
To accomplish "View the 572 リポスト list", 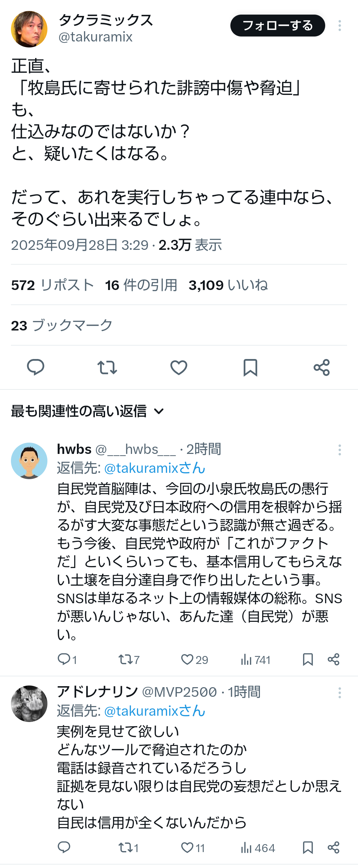I will (52, 285).
